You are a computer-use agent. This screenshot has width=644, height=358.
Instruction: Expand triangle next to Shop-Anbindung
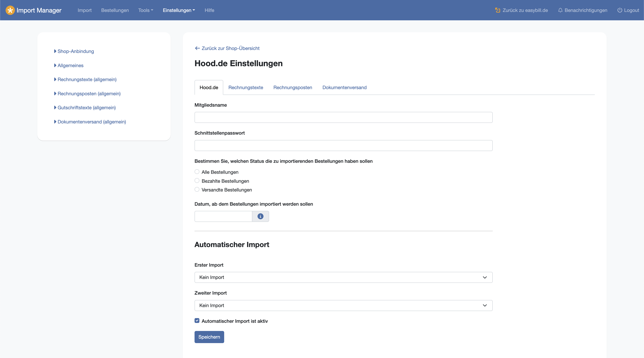[55, 51]
